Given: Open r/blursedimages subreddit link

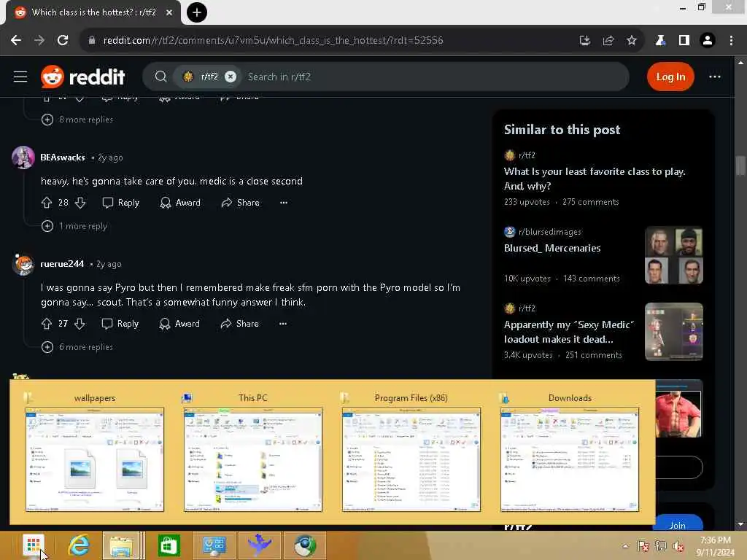Looking at the screenshot, I should point(550,232).
